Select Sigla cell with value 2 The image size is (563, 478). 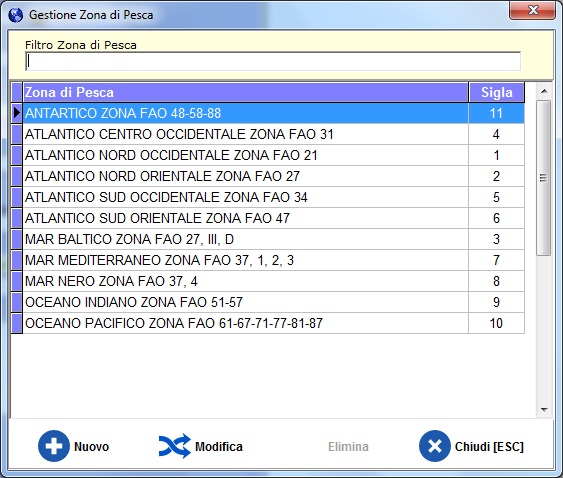pyautogui.click(x=496, y=176)
